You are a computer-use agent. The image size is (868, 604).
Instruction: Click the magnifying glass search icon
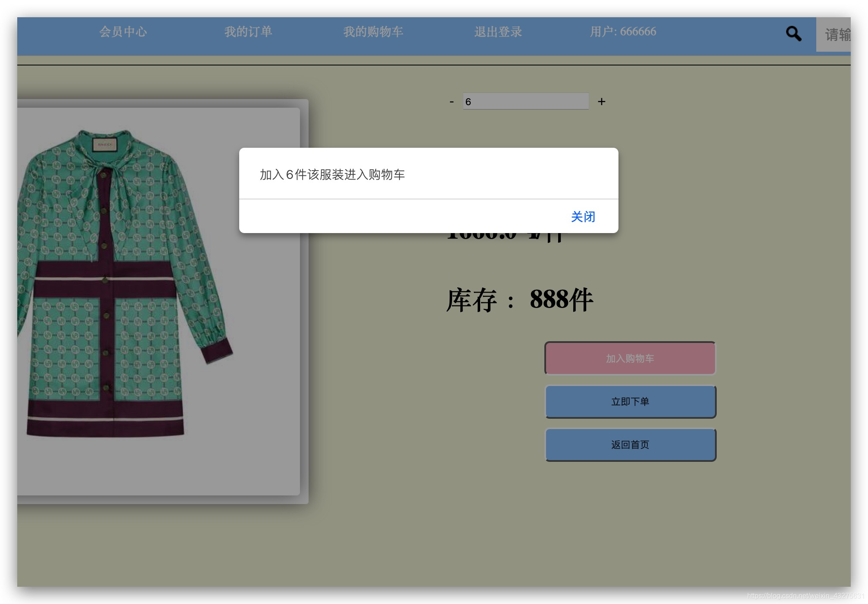(793, 34)
